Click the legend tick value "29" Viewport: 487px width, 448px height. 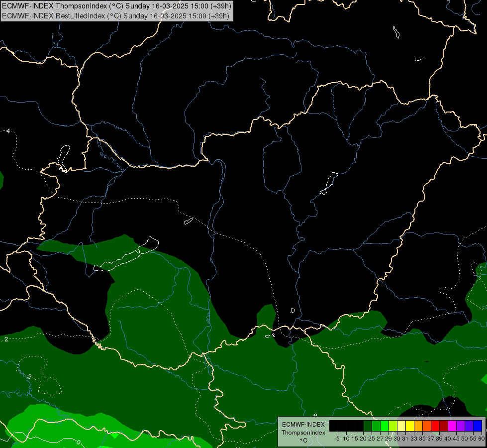click(x=389, y=439)
